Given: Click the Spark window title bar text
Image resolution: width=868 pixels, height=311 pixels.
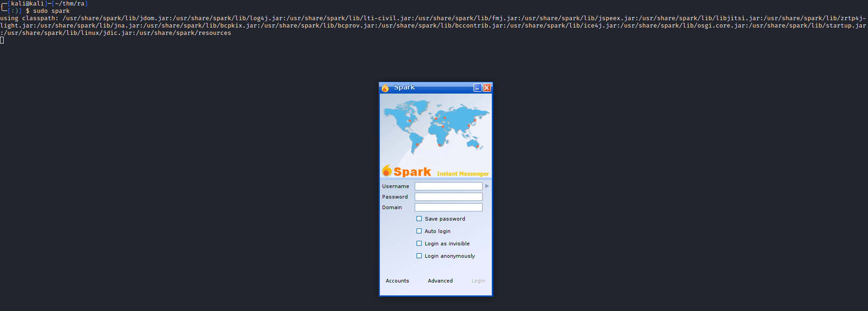Looking at the screenshot, I should coord(404,87).
